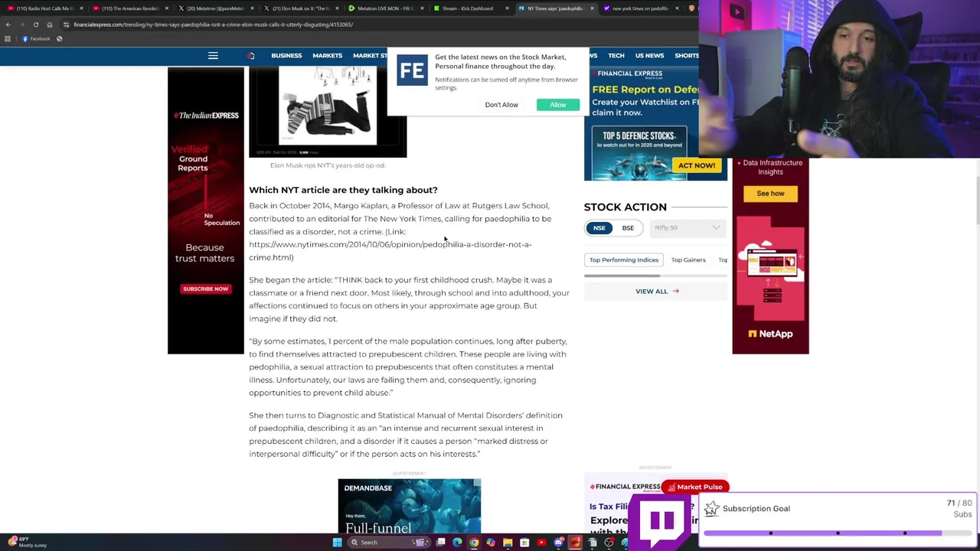Click the Demandbase Full-funnel ad banner
980x551 pixels.
(x=410, y=506)
